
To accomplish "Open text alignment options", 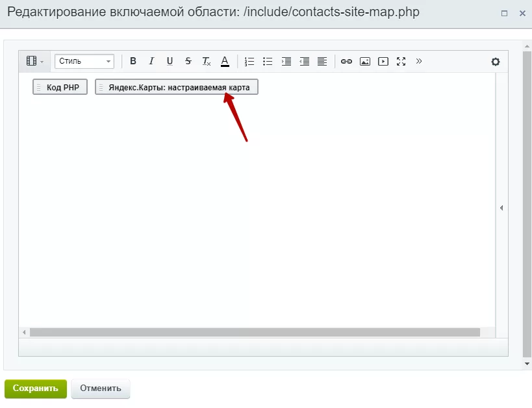I will click(322, 61).
